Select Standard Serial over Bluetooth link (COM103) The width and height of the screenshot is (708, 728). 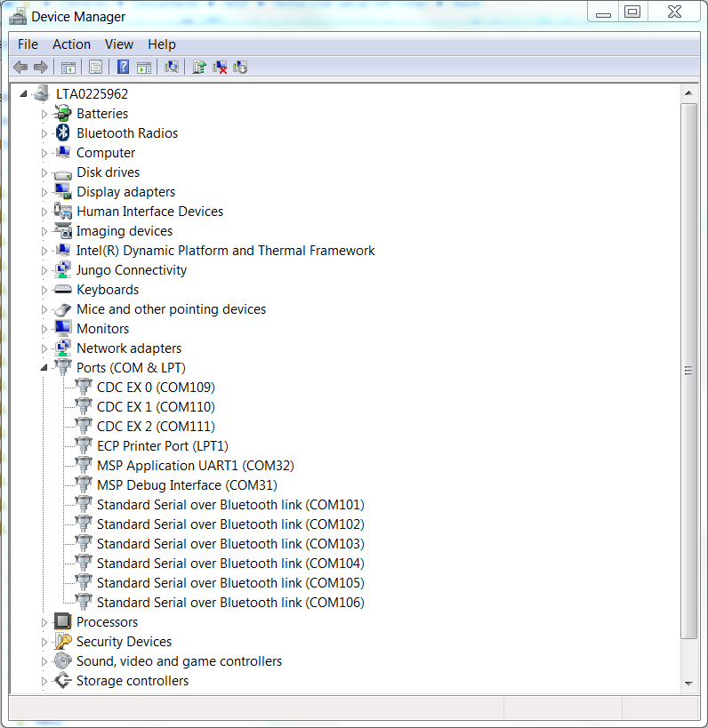tap(230, 543)
